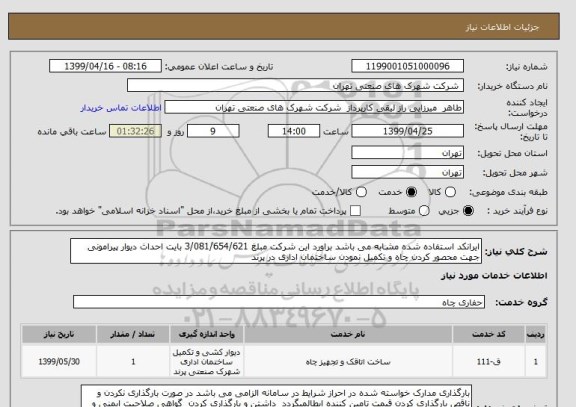Select the کالا radio button
The height and width of the screenshot is (407, 576).
pyautogui.click(x=450, y=192)
